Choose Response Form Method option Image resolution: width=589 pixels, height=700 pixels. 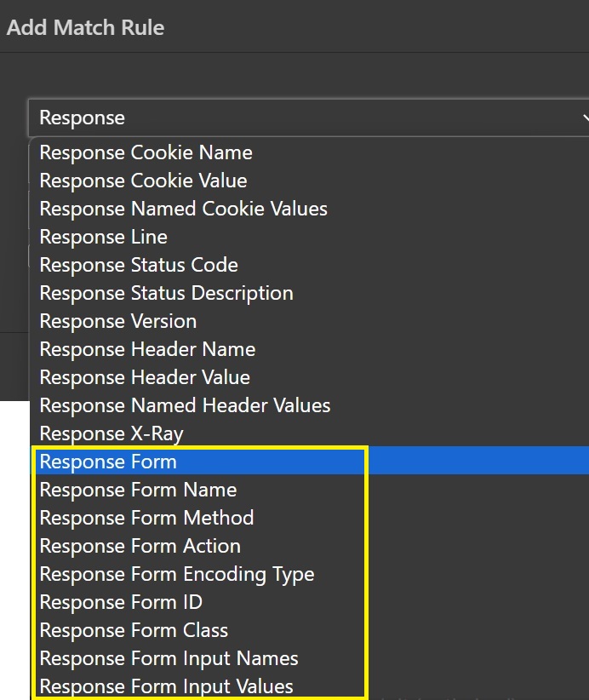pos(146,519)
